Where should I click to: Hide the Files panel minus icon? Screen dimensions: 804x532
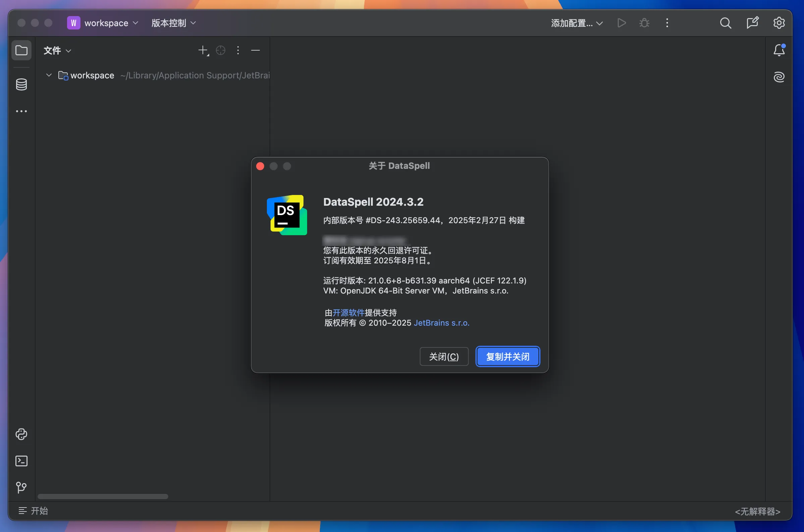[x=255, y=51]
